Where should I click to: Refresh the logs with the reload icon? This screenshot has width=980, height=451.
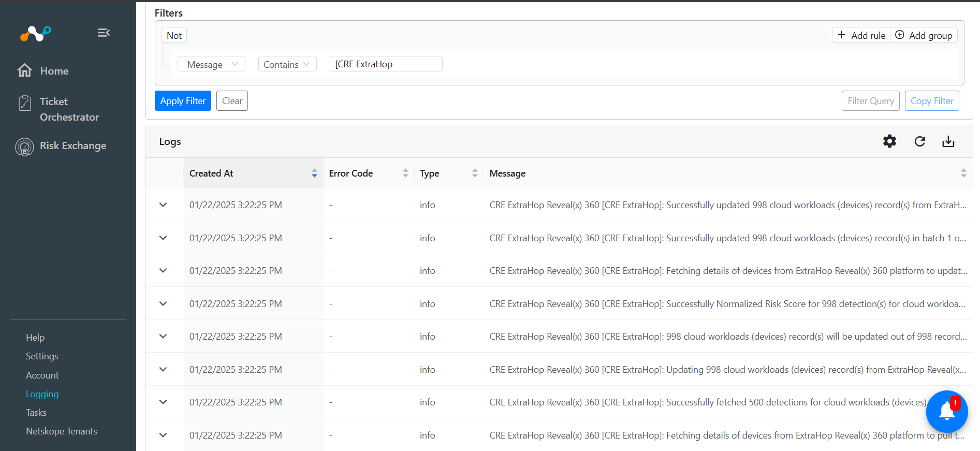pos(919,141)
